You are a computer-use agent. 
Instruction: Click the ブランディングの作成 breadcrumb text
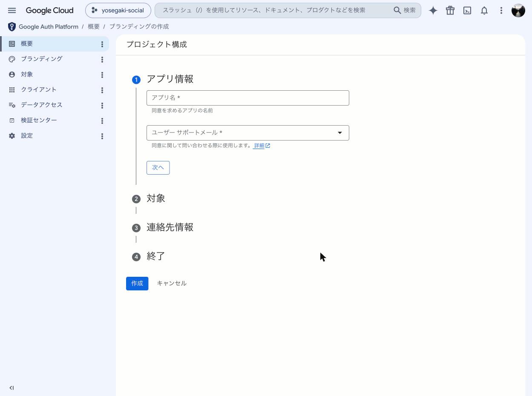pos(139,27)
